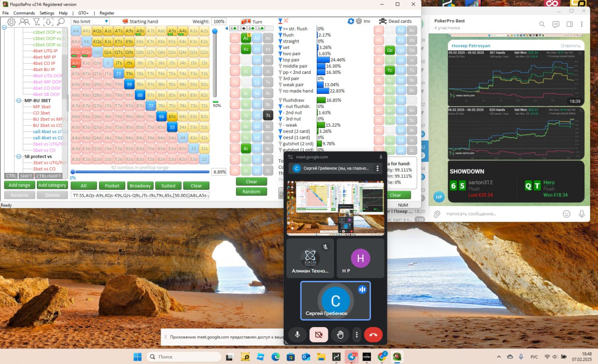Click the horizontal range percentage slider

click(141, 172)
